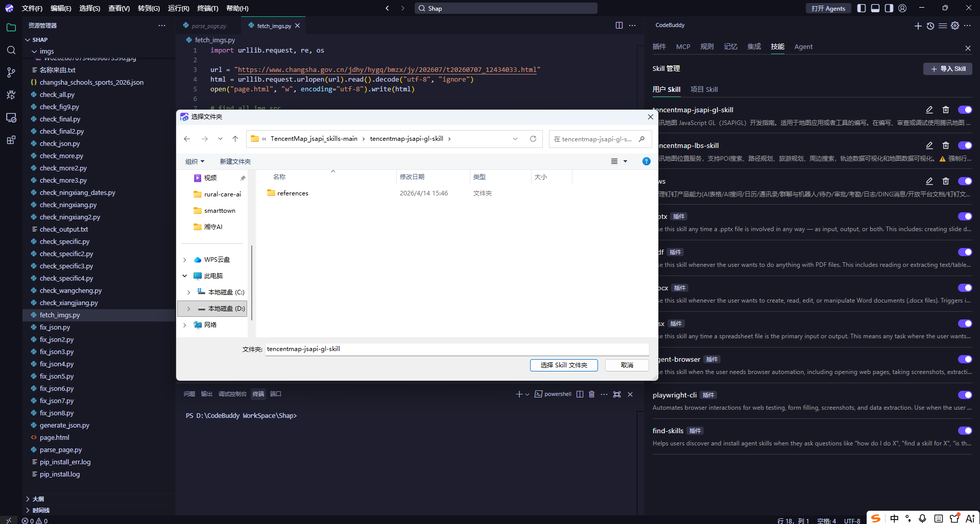This screenshot has width=980, height=524.
Task: Switch to the MCP tab
Action: pyautogui.click(x=683, y=47)
